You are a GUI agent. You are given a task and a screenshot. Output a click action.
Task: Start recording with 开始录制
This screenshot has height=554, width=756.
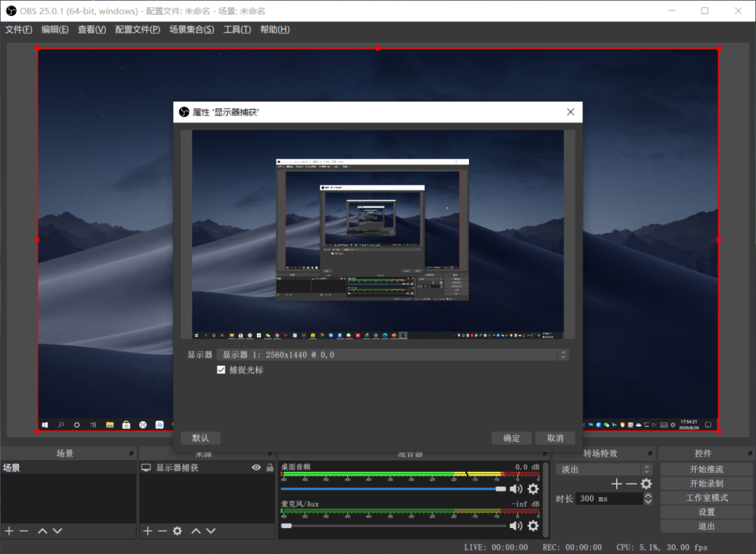pyautogui.click(x=706, y=483)
